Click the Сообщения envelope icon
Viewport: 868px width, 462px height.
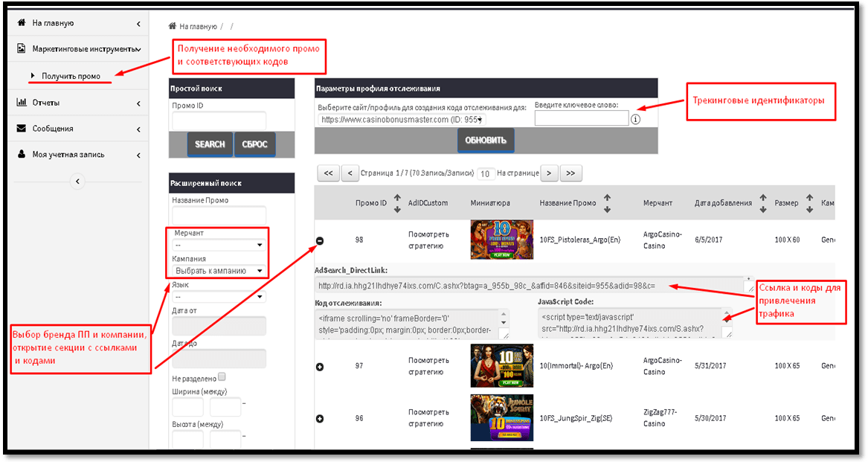pyautogui.click(x=21, y=128)
